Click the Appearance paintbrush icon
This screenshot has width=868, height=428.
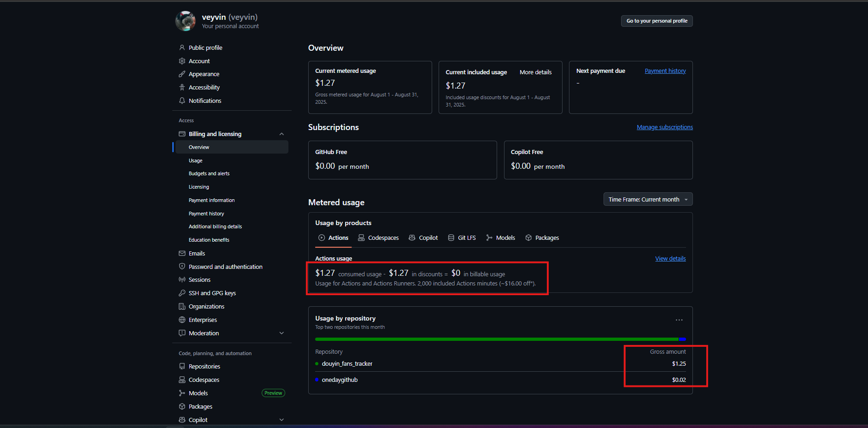click(x=182, y=74)
